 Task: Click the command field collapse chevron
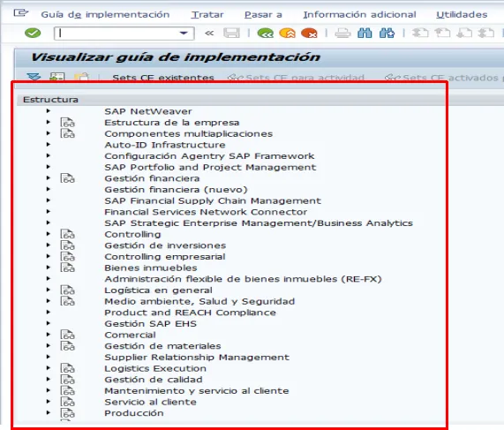pyautogui.click(x=209, y=34)
